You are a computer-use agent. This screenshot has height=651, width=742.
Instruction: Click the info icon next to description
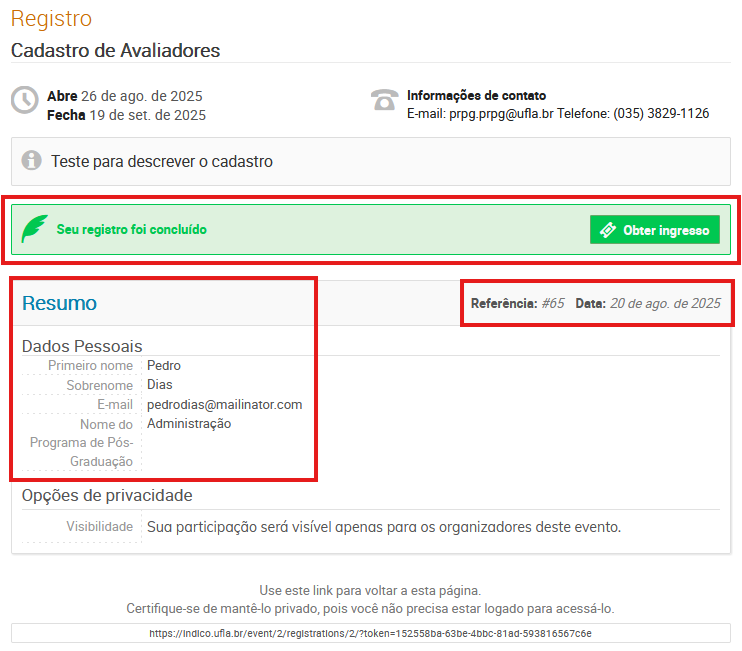click(x=32, y=161)
